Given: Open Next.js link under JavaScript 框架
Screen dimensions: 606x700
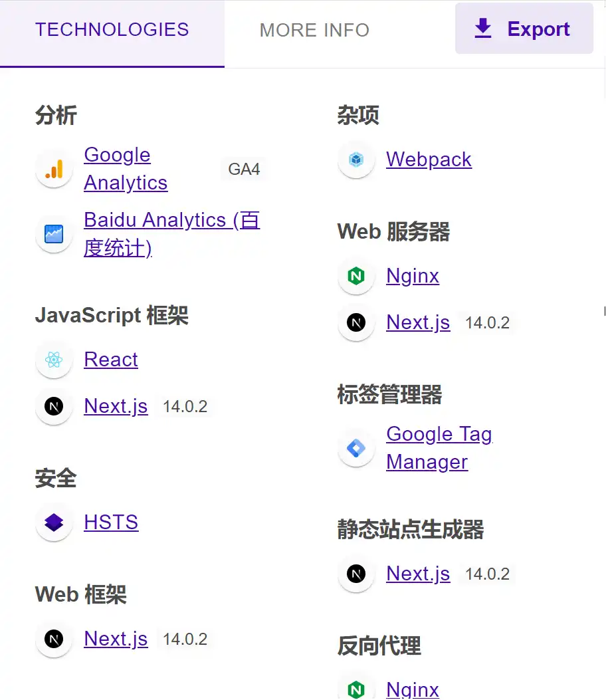Looking at the screenshot, I should click(x=116, y=406).
